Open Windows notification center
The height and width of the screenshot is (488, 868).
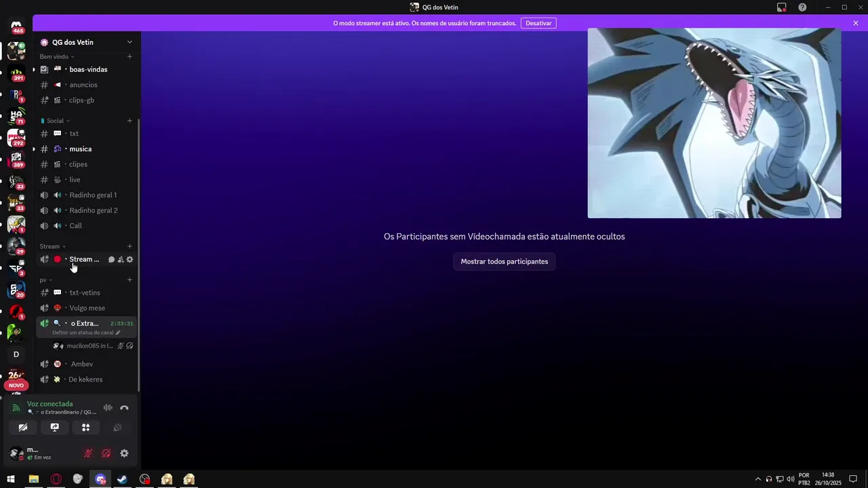pyautogui.click(x=853, y=479)
